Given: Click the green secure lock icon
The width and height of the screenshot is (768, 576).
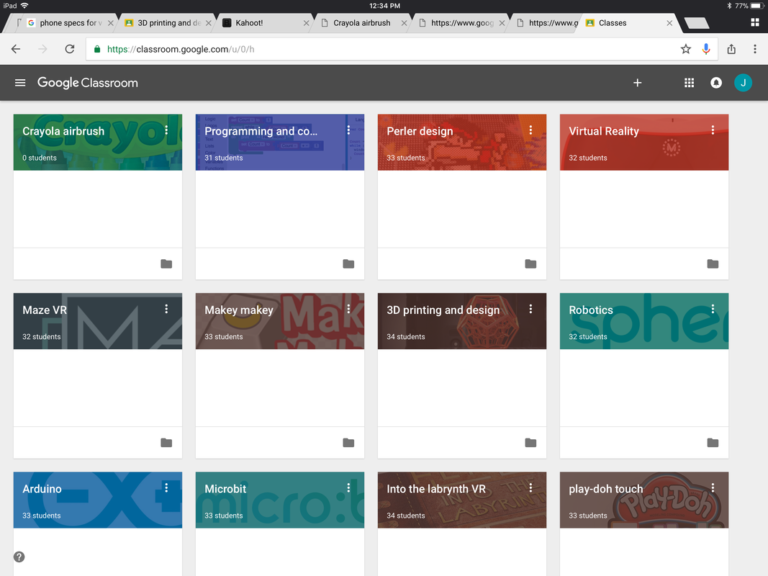Looking at the screenshot, I should [x=97, y=49].
